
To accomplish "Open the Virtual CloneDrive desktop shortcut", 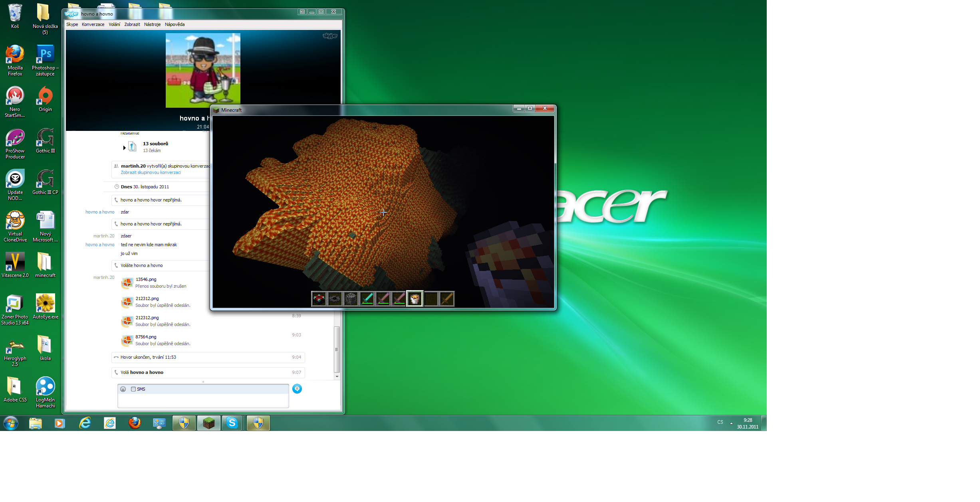I will (15, 226).
